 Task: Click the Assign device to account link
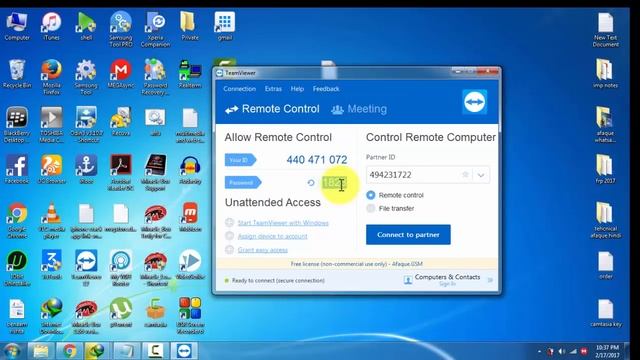(x=272, y=236)
